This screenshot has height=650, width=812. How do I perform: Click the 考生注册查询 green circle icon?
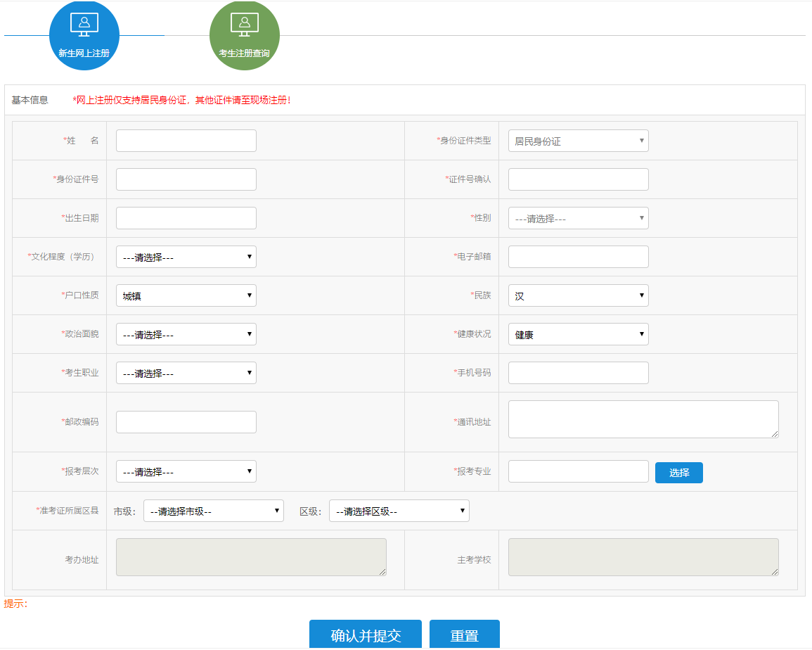coord(244,35)
